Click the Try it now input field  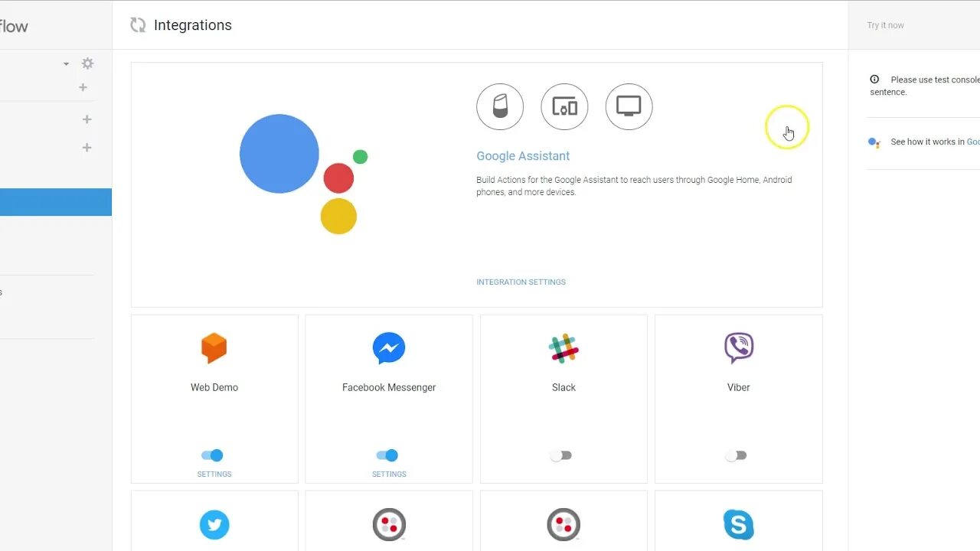tap(914, 25)
